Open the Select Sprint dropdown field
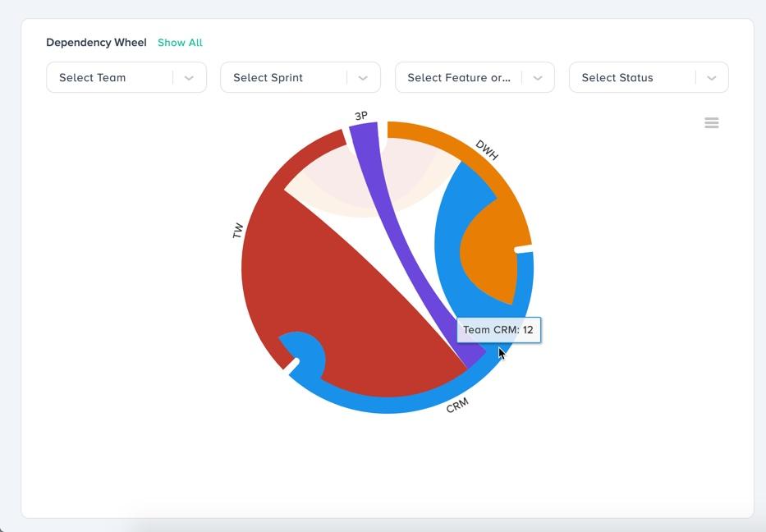Screen dimensions: 766x532 coord(285,78)
